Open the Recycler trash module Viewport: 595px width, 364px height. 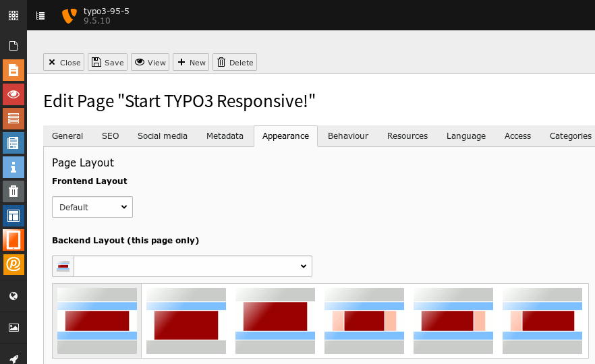click(13, 191)
